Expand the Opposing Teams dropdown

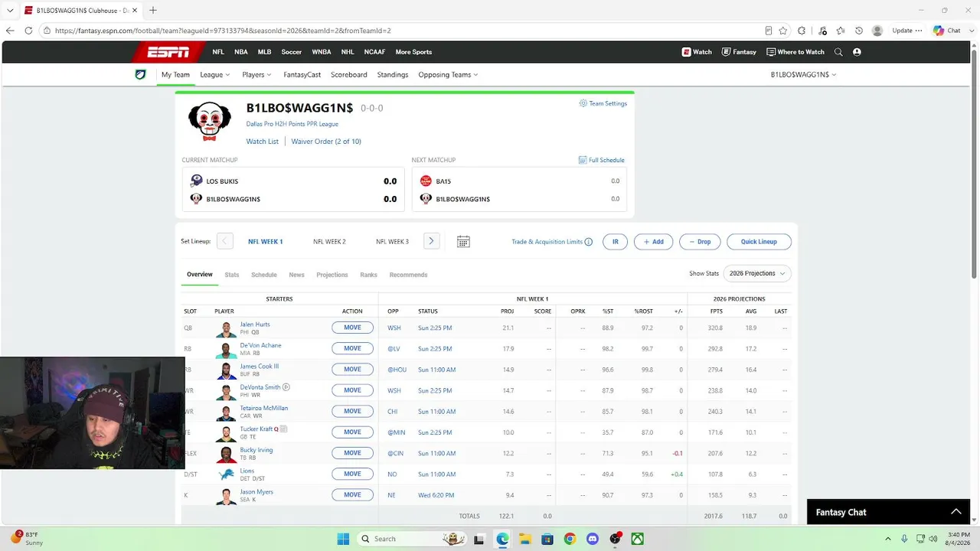(448, 75)
